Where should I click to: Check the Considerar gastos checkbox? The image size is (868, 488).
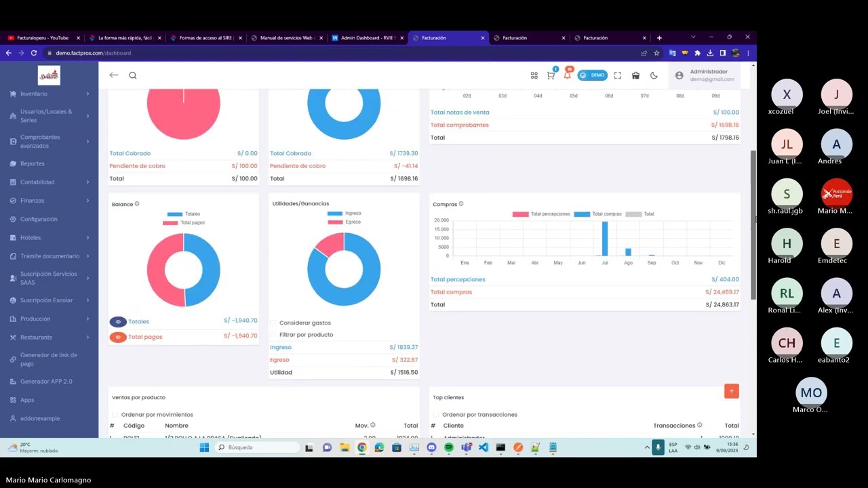point(273,323)
